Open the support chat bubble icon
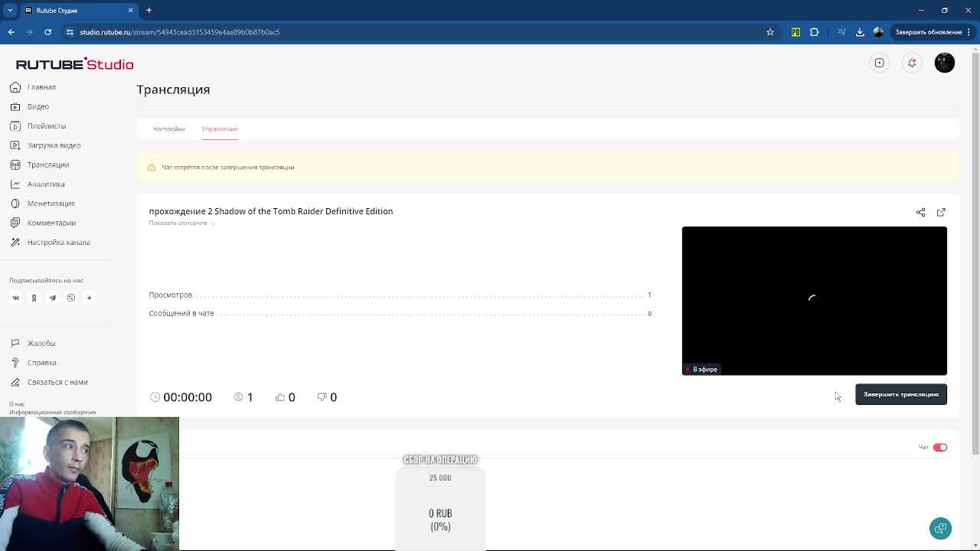This screenshot has height=551, width=980. (x=940, y=528)
